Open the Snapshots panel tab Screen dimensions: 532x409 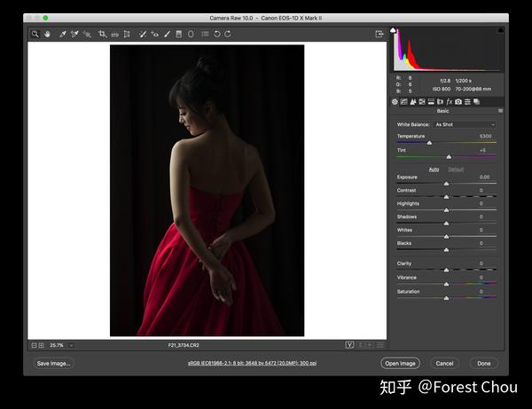point(477,101)
